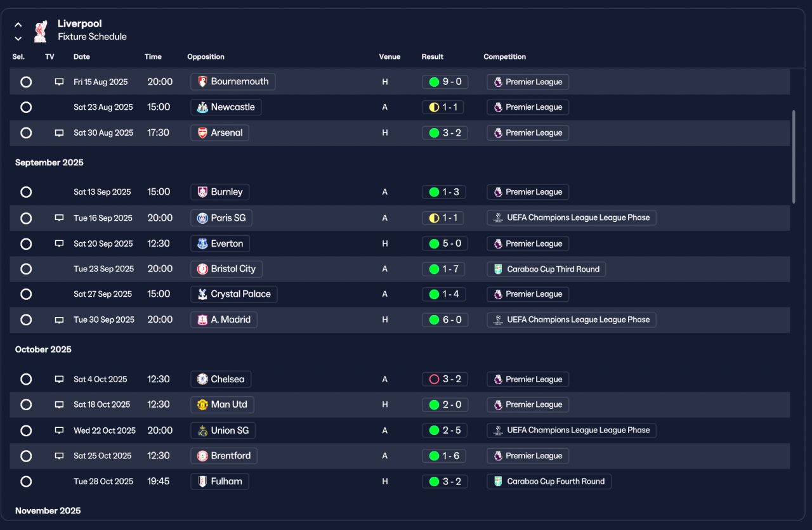The width and height of the screenshot is (812, 530).
Task: Click the Carabao Cup icon on Bristol City row
Action: (x=498, y=269)
